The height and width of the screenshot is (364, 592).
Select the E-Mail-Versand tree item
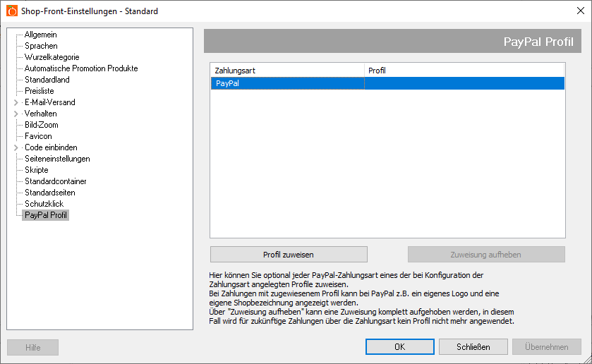50,102
